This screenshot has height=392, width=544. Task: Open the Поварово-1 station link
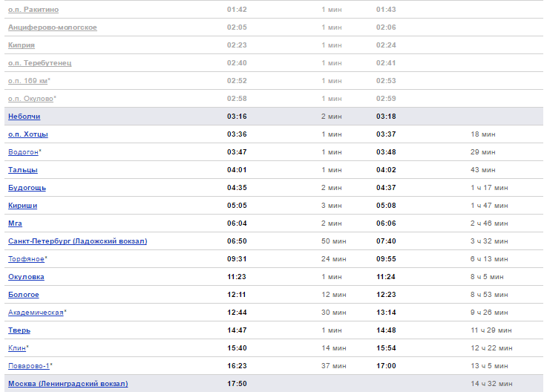[x=28, y=366]
